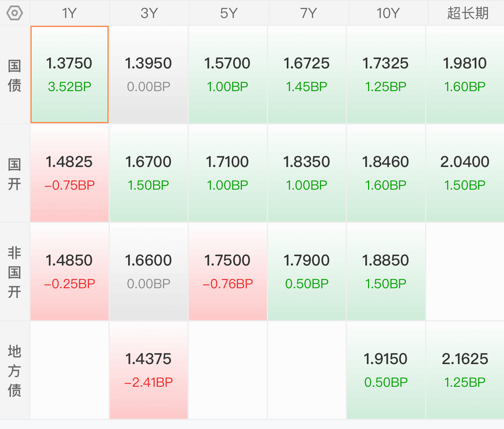Select the 10Y maturity column header
Image resolution: width=504 pixels, height=429 pixels.
[x=388, y=13]
